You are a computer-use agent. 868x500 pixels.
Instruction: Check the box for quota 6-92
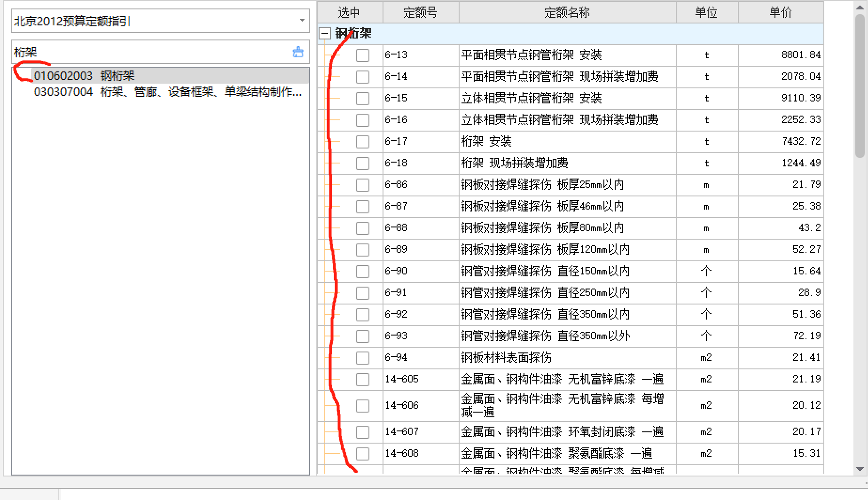pyautogui.click(x=362, y=314)
